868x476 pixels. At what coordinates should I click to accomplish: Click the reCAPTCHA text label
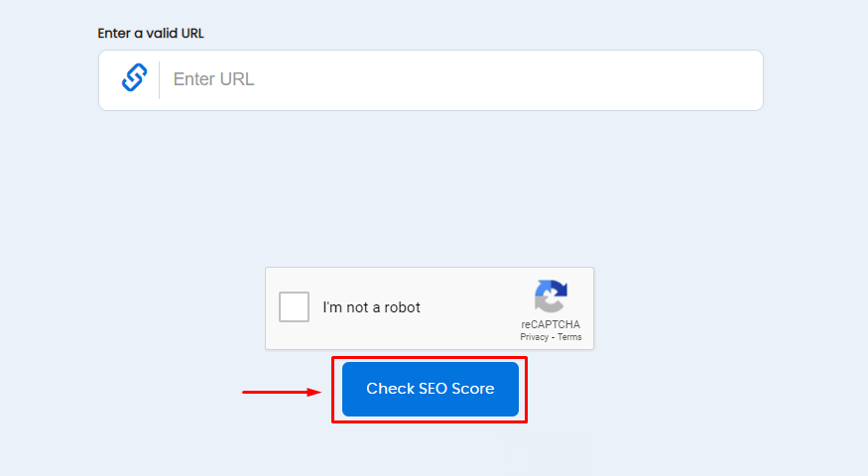click(x=551, y=324)
